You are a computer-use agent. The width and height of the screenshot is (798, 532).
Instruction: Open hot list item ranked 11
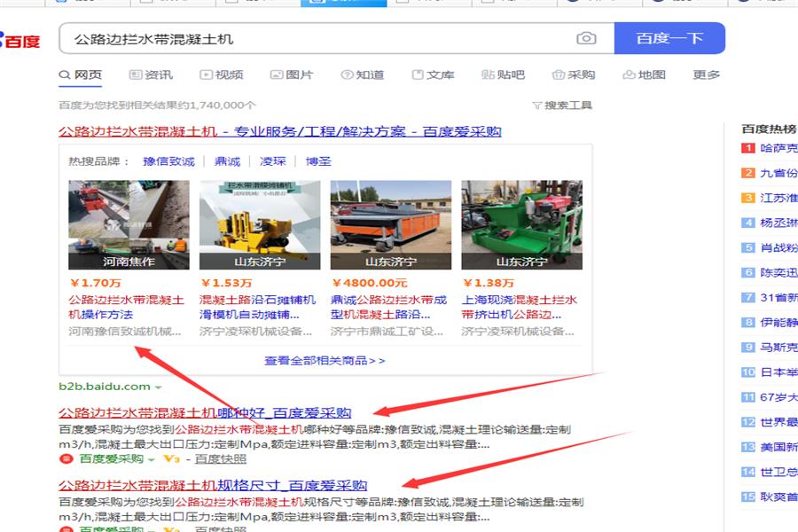pos(770,397)
